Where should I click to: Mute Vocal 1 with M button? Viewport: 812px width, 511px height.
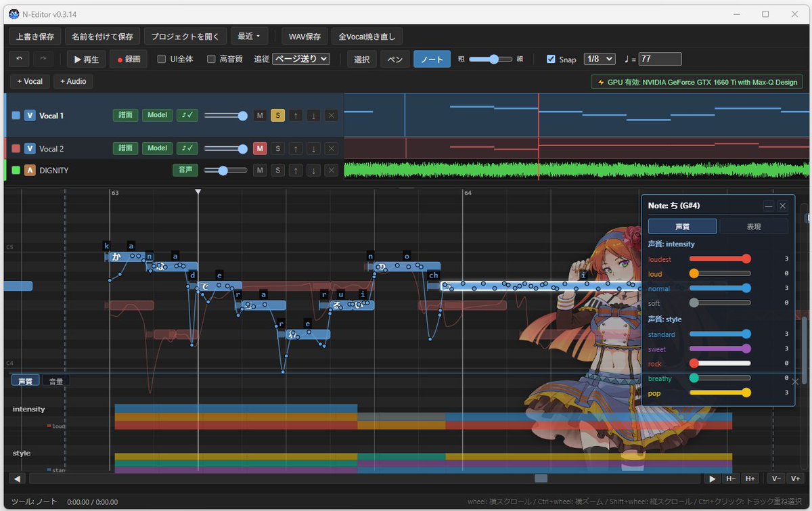260,116
